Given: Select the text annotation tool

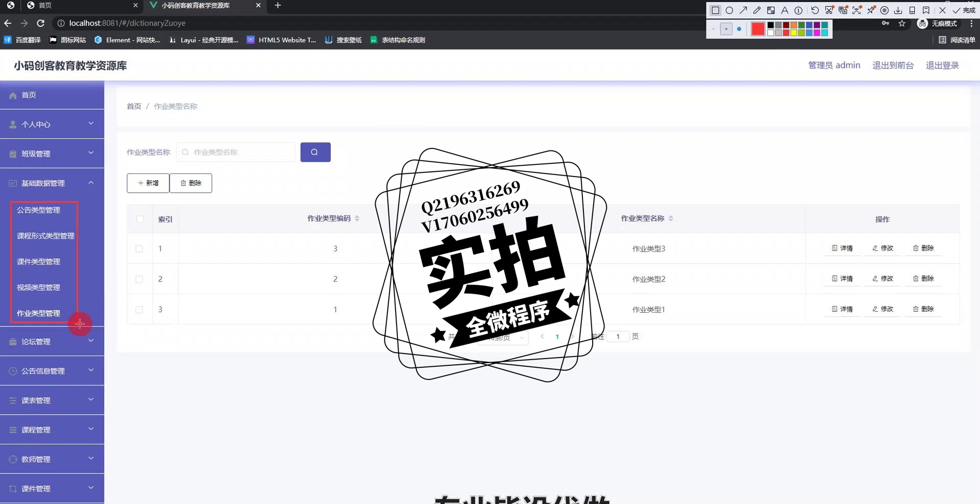Looking at the screenshot, I should tap(785, 10).
